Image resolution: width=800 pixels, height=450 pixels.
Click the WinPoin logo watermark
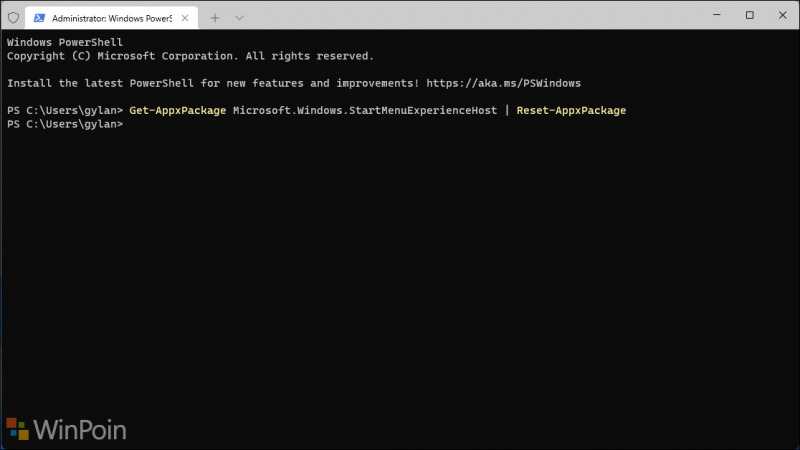pos(66,430)
